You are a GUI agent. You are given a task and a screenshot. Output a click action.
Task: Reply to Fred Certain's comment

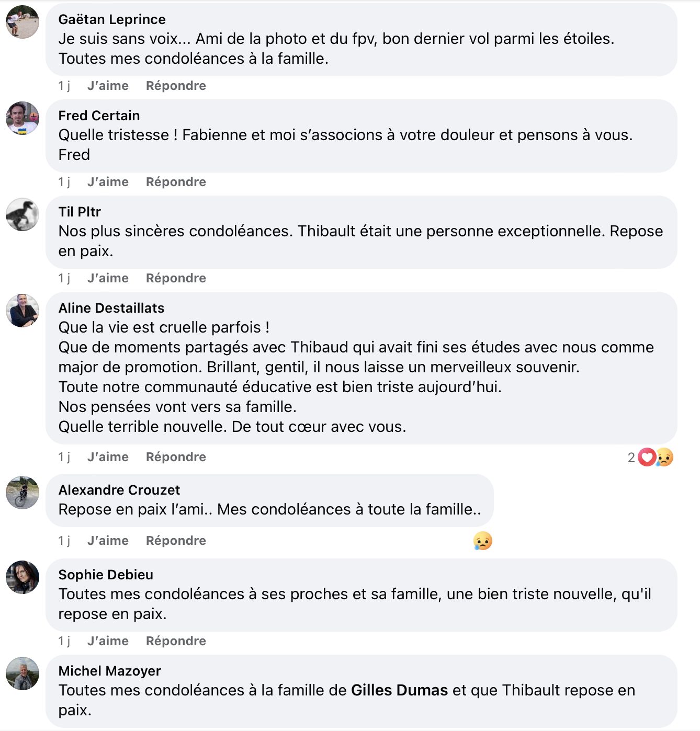[x=176, y=182]
